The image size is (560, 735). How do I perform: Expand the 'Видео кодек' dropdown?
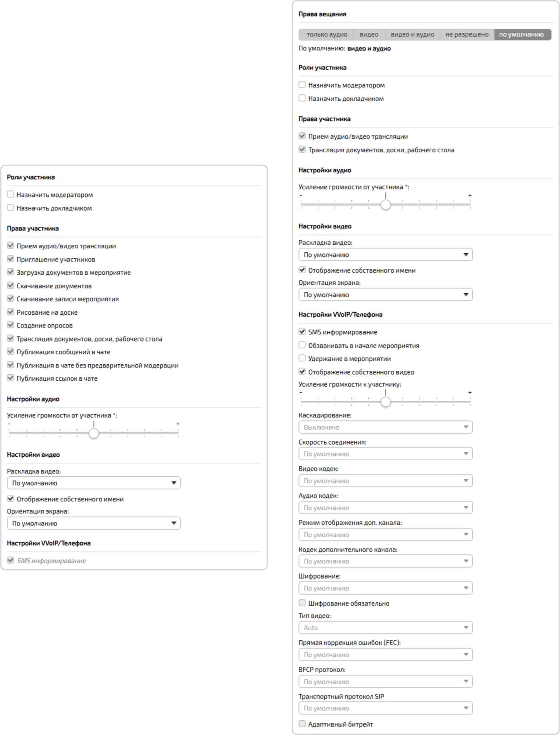(x=385, y=481)
